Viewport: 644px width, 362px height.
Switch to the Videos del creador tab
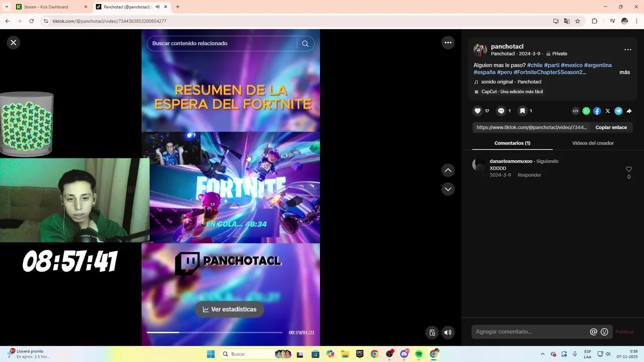[x=593, y=143]
